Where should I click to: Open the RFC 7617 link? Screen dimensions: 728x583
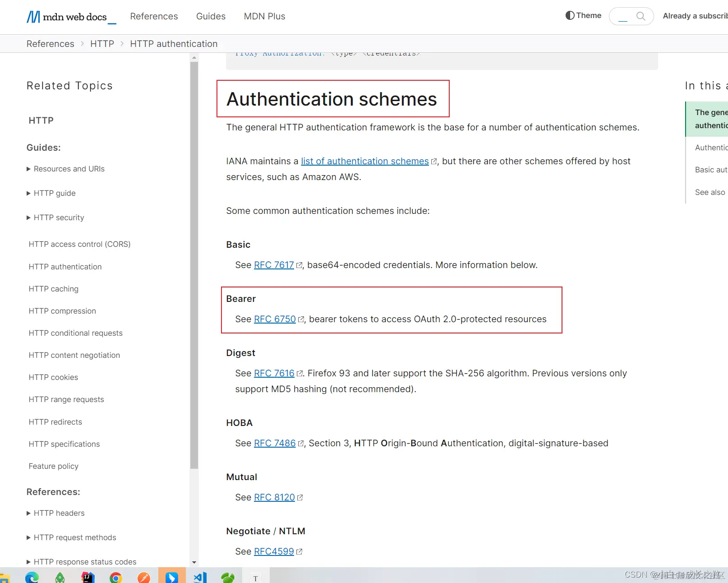click(274, 265)
